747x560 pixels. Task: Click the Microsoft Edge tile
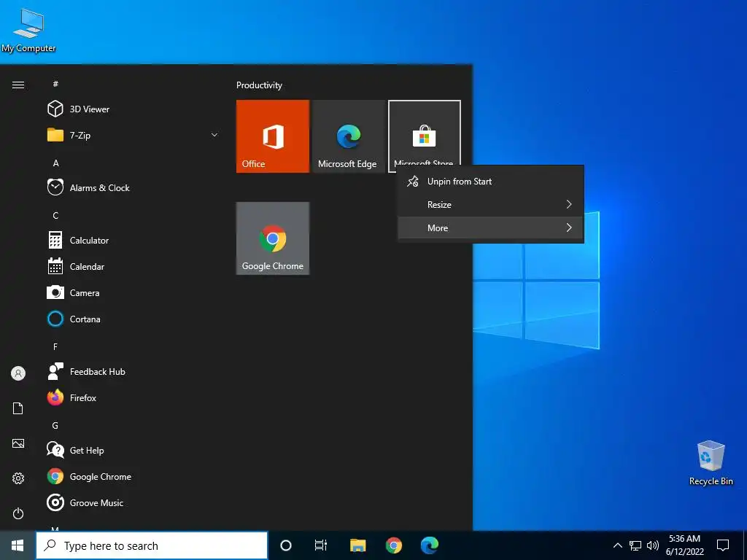click(x=348, y=136)
